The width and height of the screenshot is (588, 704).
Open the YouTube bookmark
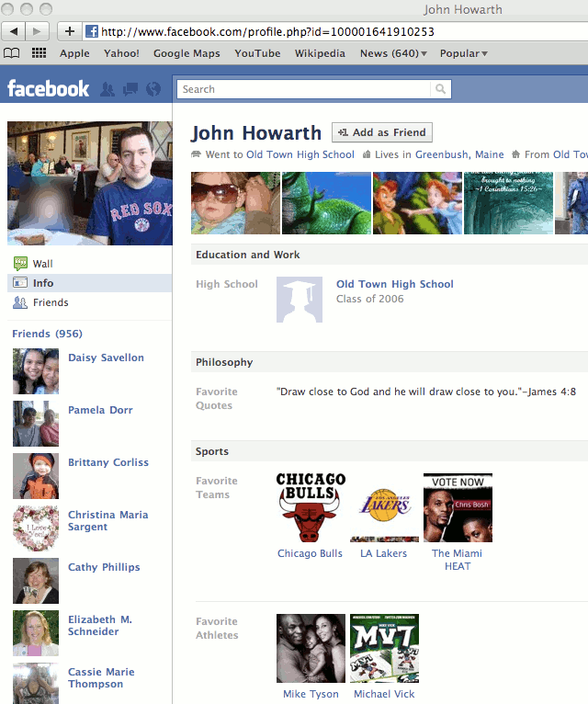click(x=257, y=53)
